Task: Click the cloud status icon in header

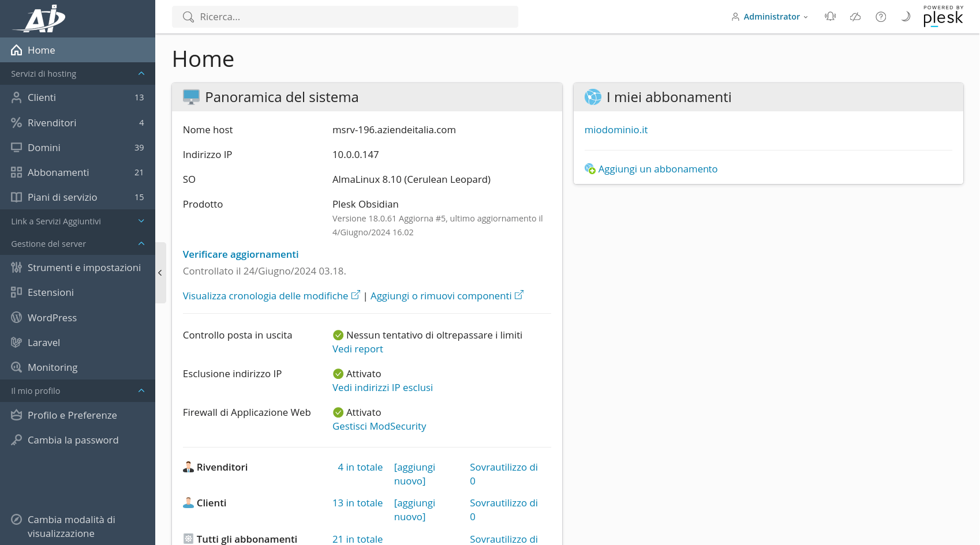Action: pos(855,17)
